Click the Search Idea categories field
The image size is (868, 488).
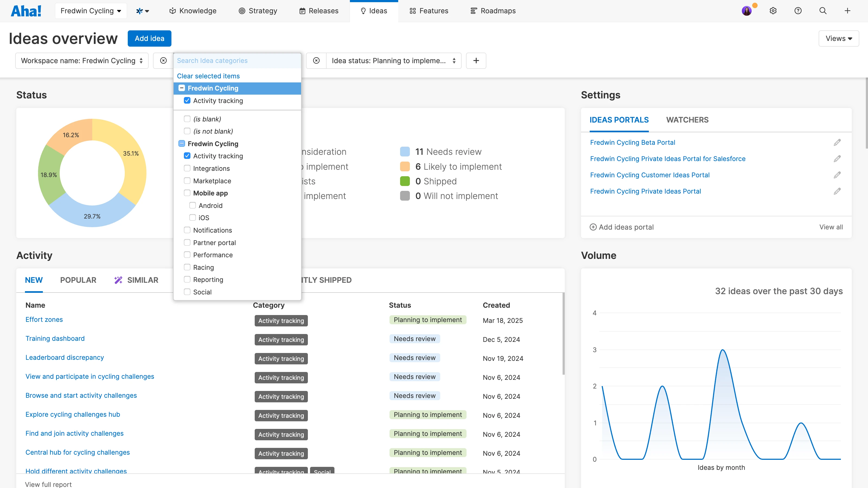[237, 61]
